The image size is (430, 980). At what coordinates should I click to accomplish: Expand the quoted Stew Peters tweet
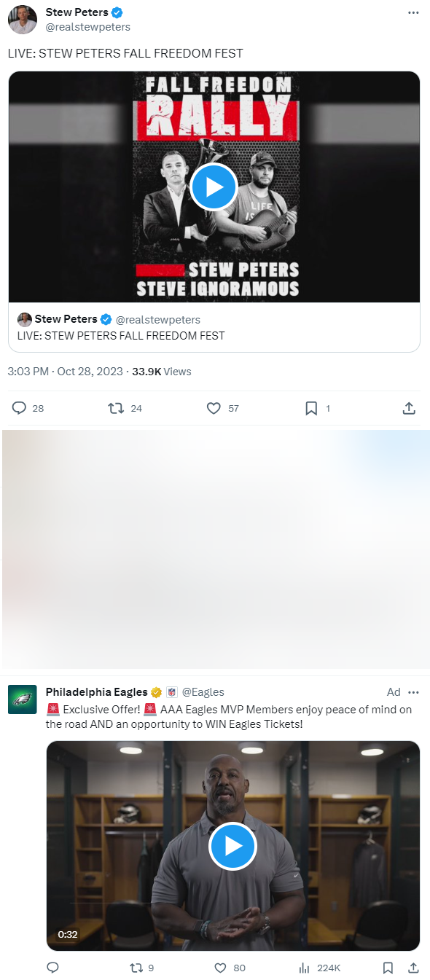click(x=214, y=327)
